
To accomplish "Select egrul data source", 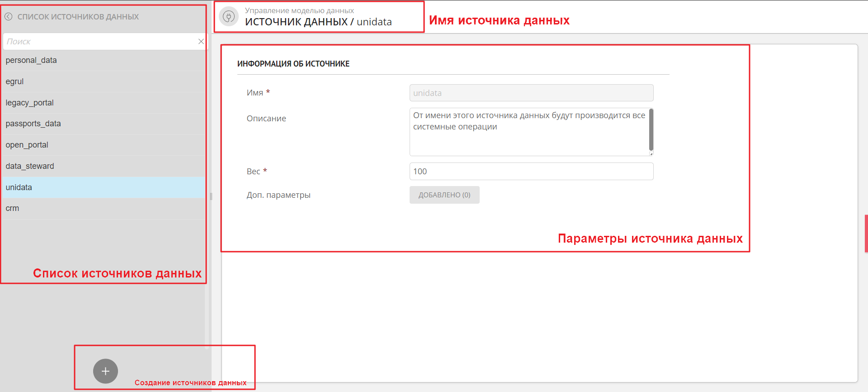I will (103, 81).
